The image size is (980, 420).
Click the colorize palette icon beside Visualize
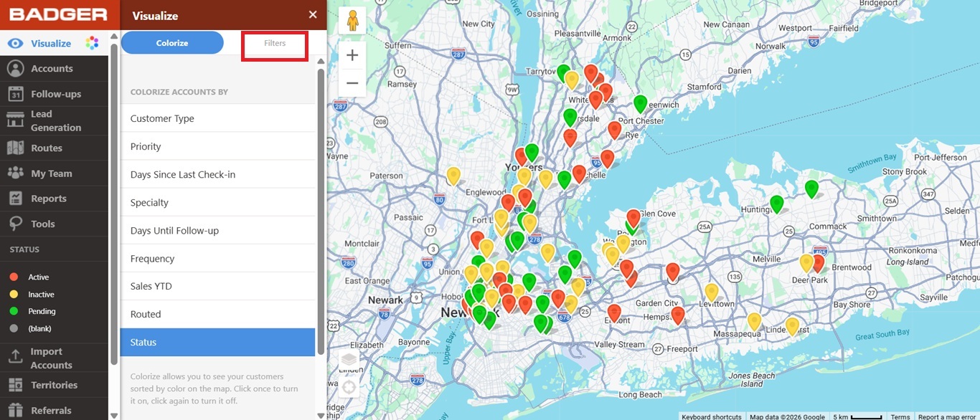(x=92, y=43)
